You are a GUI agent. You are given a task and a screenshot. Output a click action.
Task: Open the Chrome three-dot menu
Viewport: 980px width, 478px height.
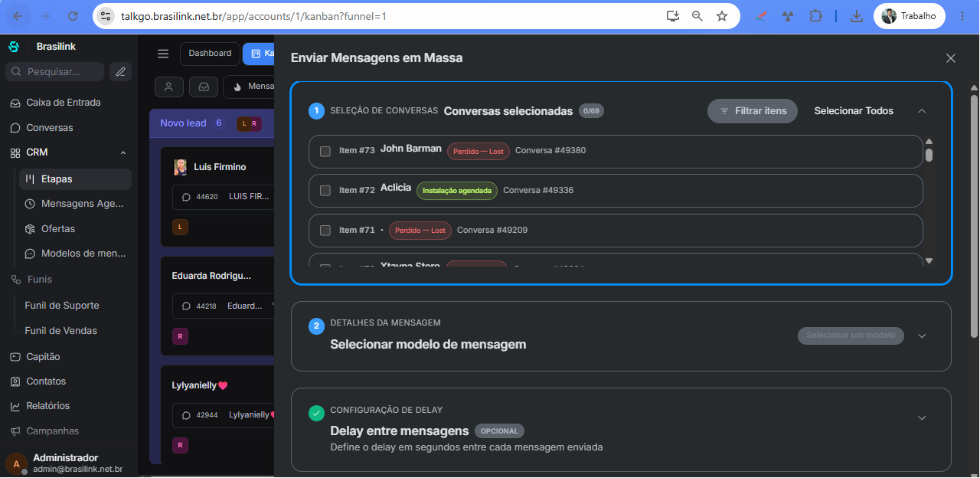[962, 15]
